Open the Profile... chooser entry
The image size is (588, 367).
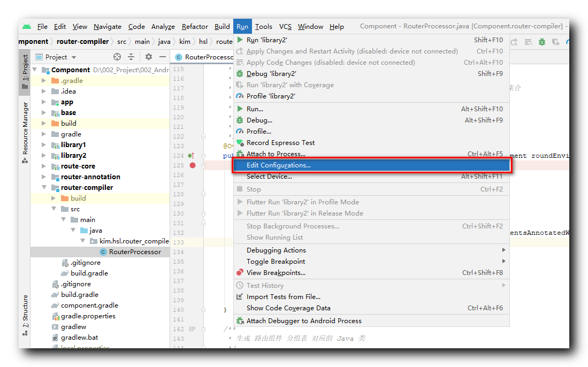(x=371, y=132)
